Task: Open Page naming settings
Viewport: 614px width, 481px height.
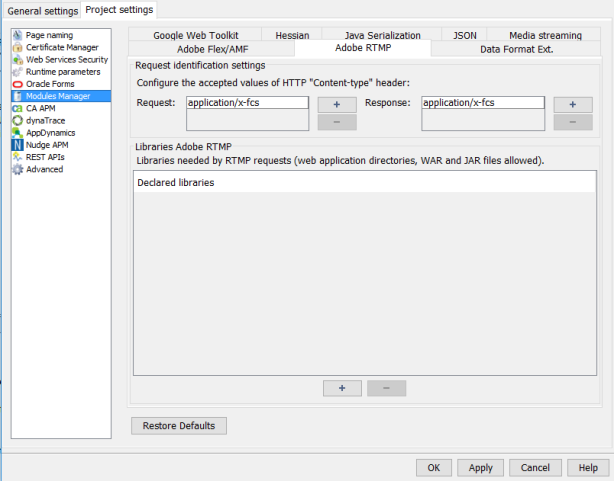Action: pyautogui.click(x=49, y=35)
